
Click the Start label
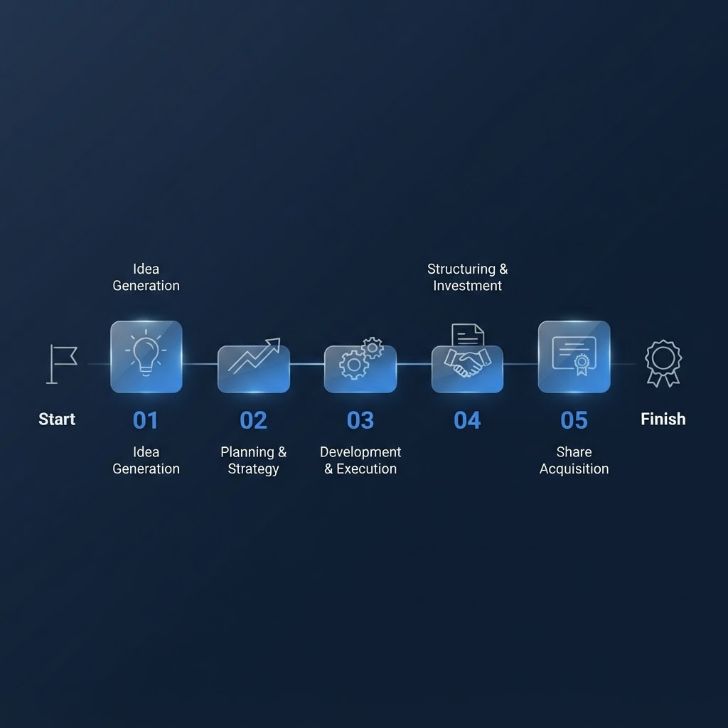[x=57, y=419]
